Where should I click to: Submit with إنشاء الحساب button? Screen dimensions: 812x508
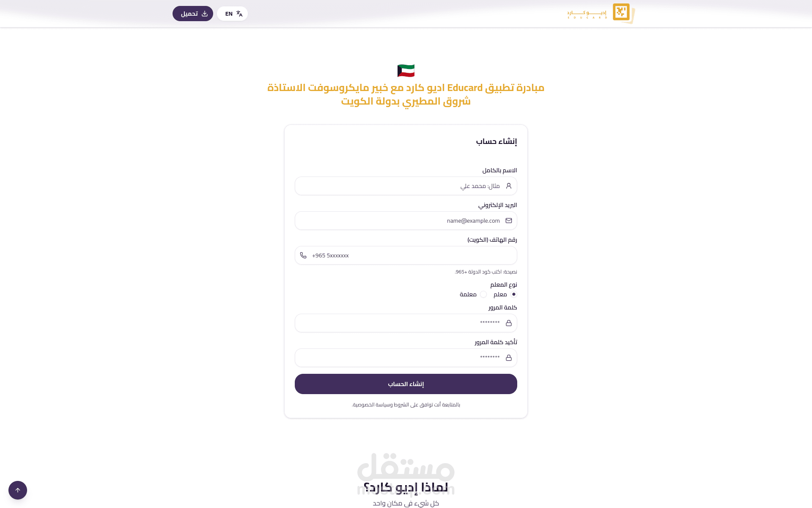406,384
